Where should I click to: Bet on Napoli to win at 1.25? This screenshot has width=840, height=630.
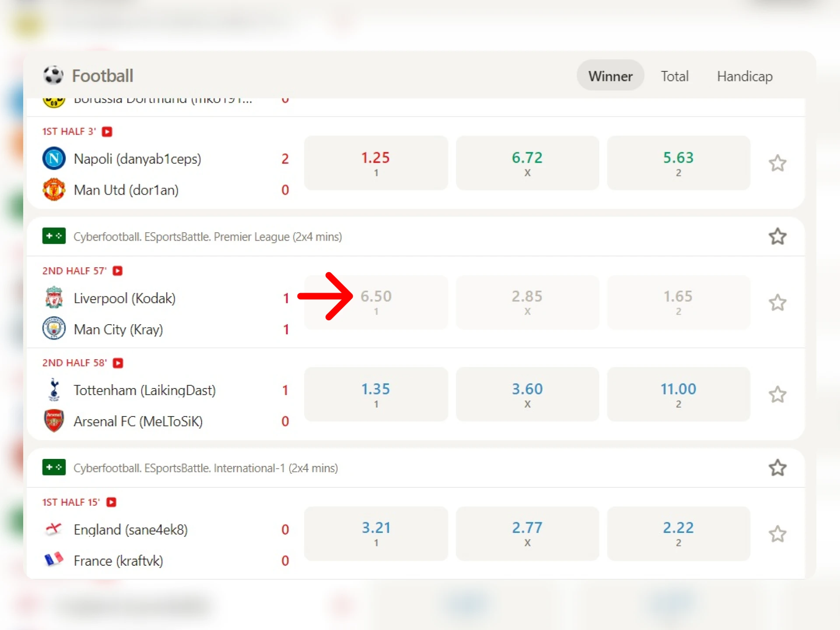376,163
